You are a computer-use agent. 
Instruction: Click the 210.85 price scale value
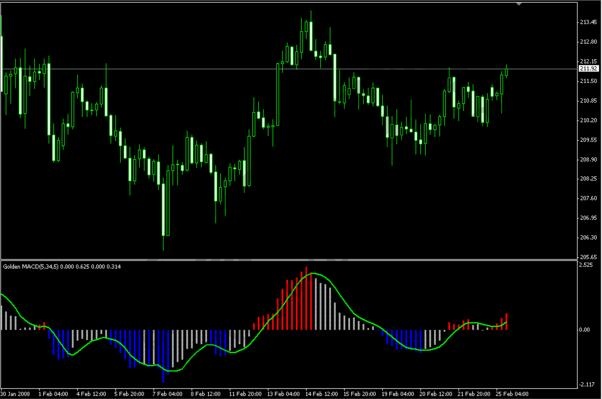589,101
